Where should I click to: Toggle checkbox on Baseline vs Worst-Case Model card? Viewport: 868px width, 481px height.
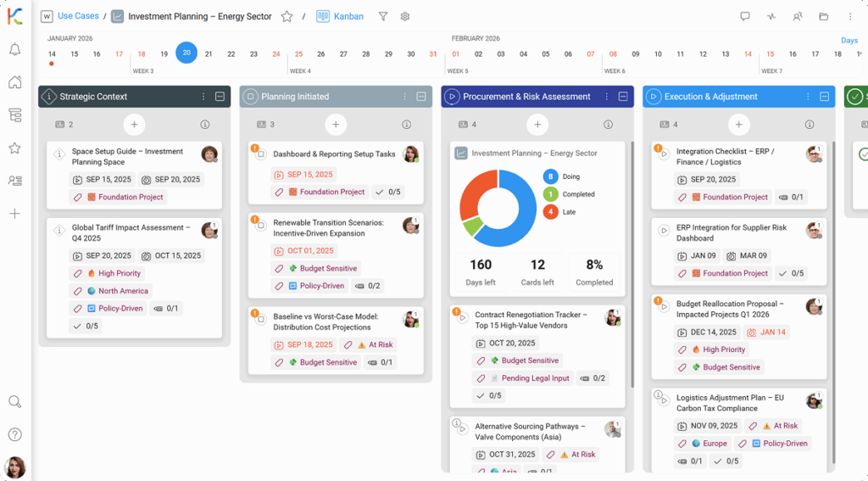pos(261,317)
